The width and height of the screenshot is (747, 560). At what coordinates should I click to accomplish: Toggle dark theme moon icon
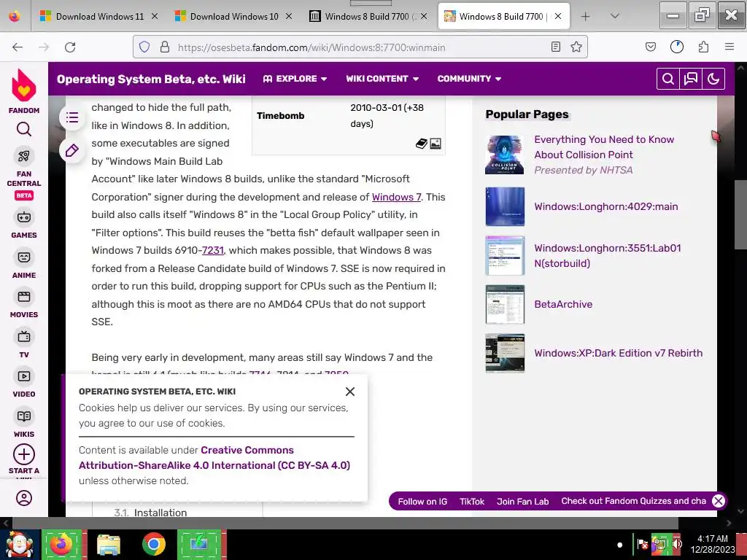(713, 79)
